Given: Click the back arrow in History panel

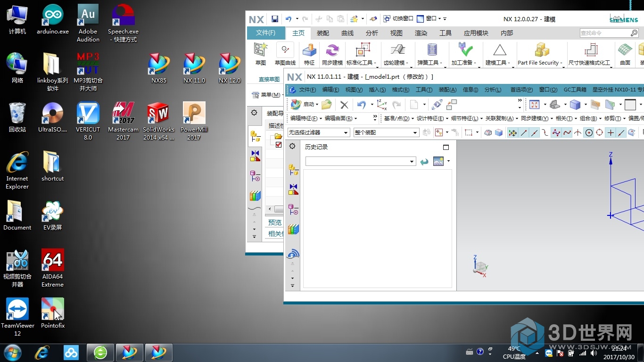Looking at the screenshot, I should (x=424, y=162).
